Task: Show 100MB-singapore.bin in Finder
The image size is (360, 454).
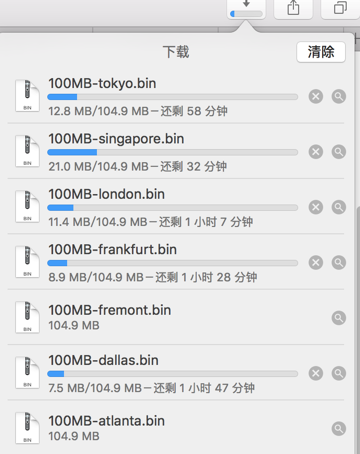Action: [x=339, y=152]
